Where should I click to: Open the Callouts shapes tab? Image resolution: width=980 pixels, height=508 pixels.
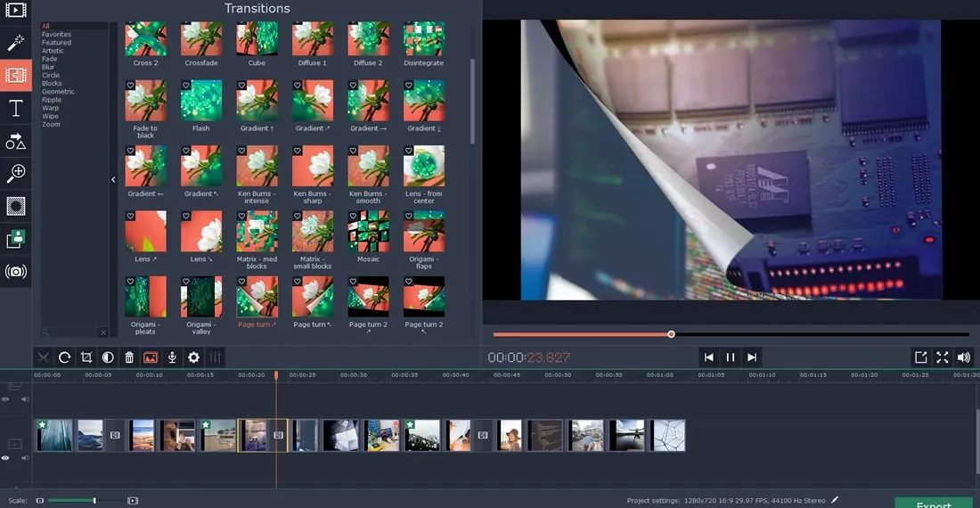coord(16,141)
